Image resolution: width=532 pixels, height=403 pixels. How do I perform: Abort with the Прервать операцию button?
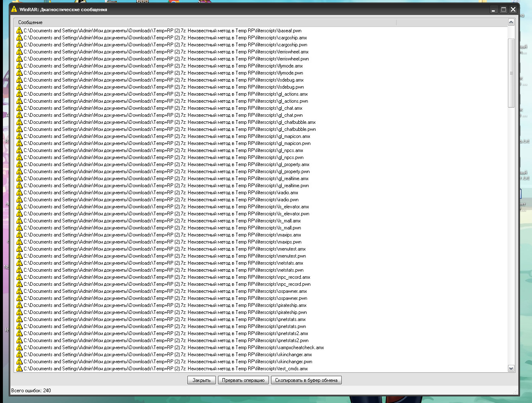[x=243, y=380]
